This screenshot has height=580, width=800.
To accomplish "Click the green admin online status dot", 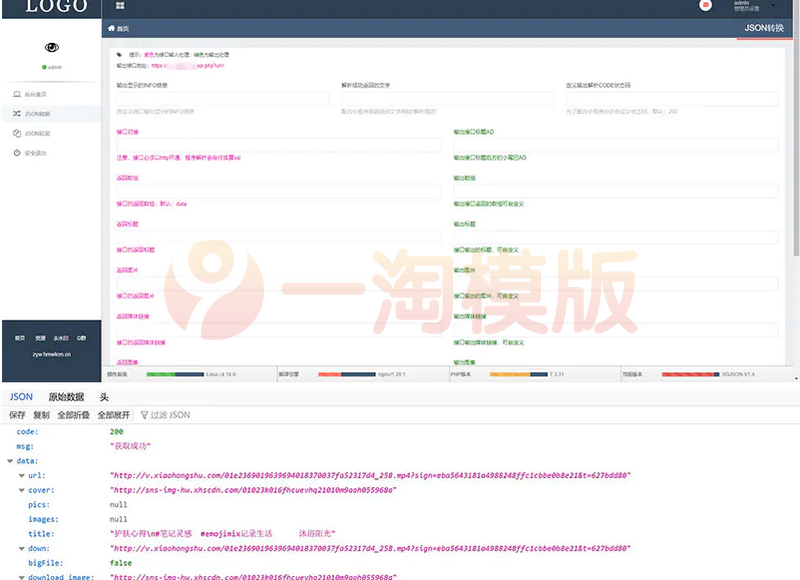I will pyautogui.click(x=44, y=67).
